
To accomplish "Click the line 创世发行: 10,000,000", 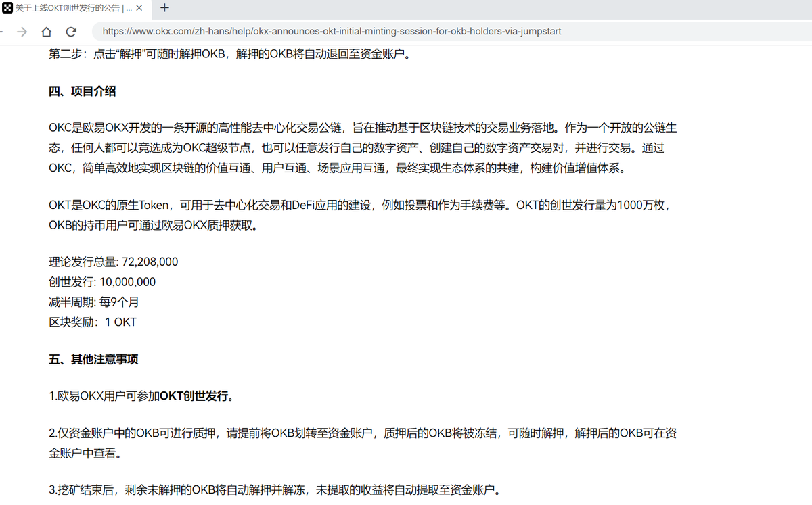I will pyautogui.click(x=102, y=282).
